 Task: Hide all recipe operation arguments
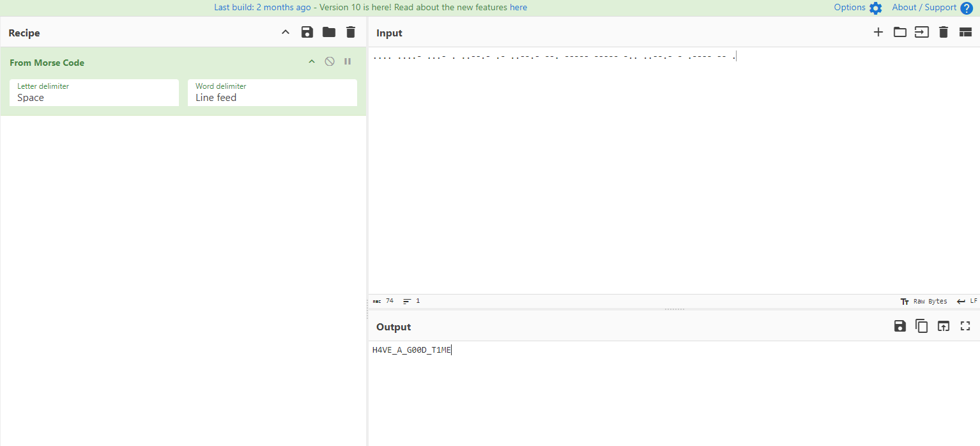tap(286, 33)
